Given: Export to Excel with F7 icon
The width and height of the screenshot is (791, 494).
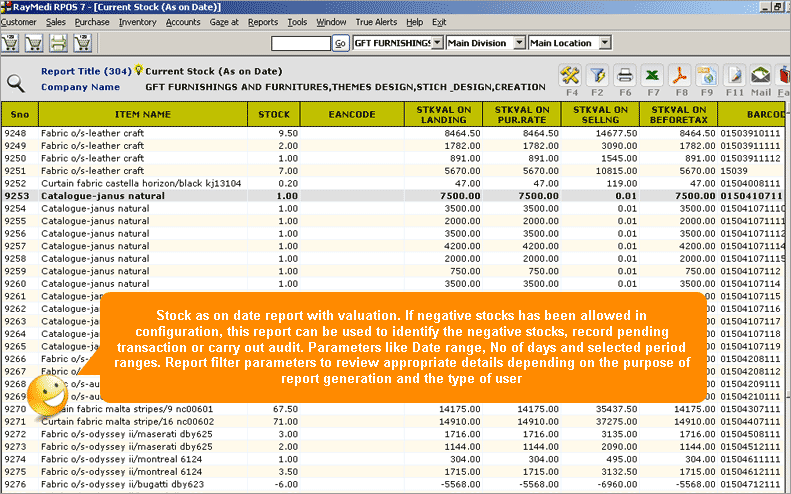Looking at the screenshot, I should point(653,76).
